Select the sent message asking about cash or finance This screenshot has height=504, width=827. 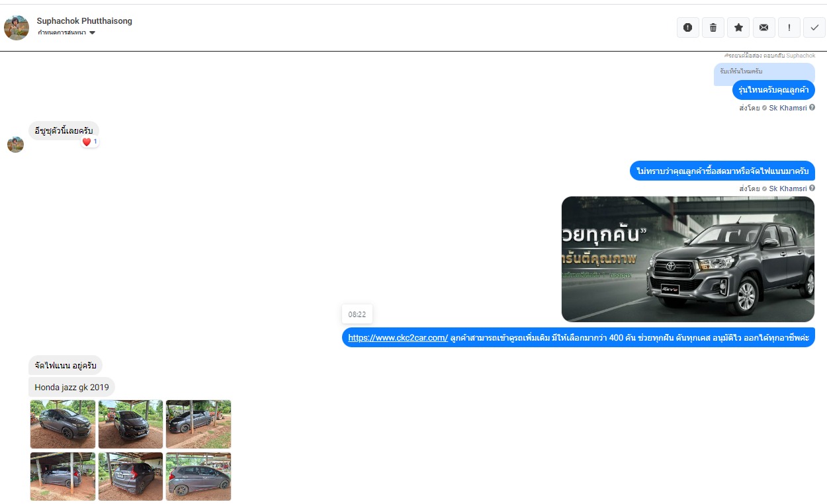click(722, 171)
